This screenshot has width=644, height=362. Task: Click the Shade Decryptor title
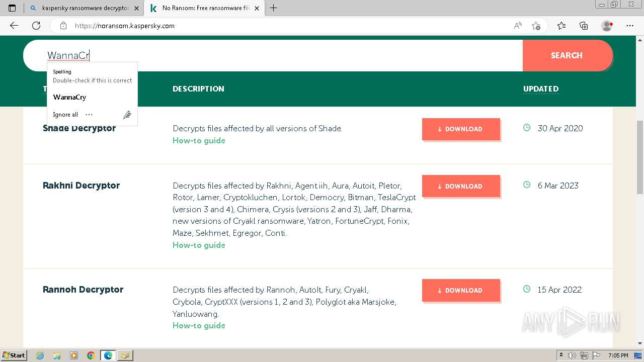79,128
